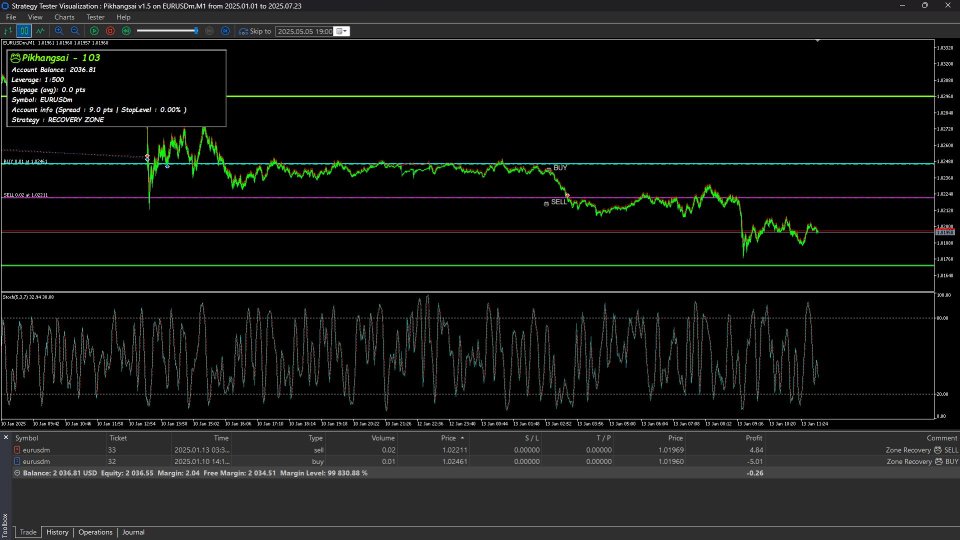The image size is (960, 540).
Task: Open the Skip to calendar dropdown
Action: [342, 31]
